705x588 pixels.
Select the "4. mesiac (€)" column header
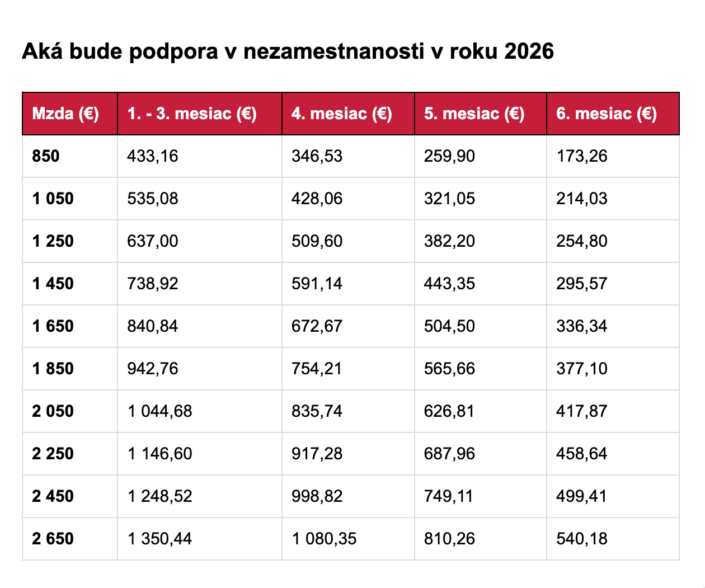(x=341, y=114)
